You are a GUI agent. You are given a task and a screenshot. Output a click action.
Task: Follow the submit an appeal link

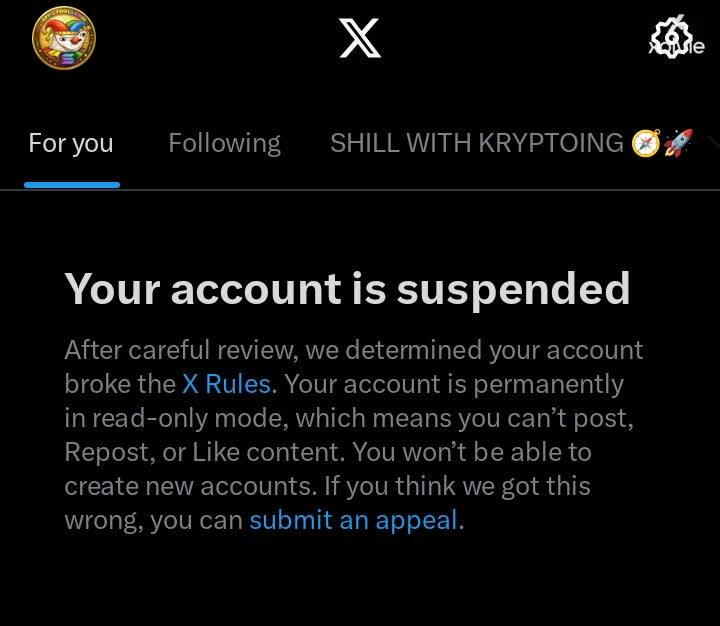click(354, 520)
